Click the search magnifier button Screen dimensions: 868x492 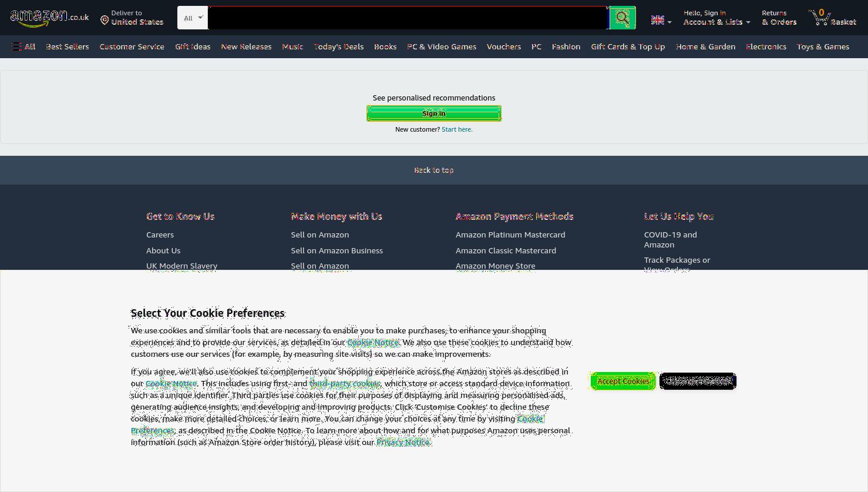pyautogui.click(x=623, y=18)
